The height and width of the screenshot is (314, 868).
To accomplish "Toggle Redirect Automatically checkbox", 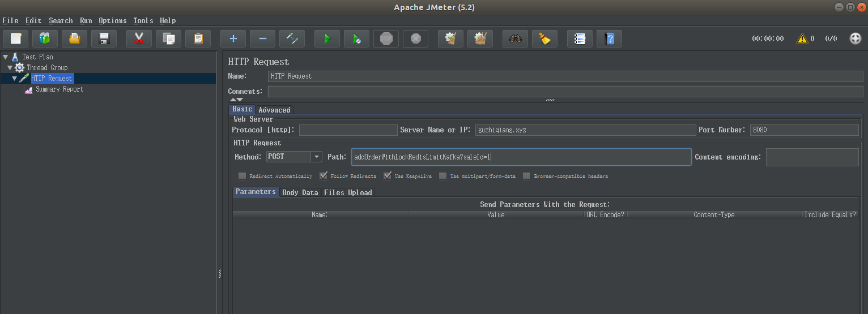I will pyautogui.click(x=242, y=176).
